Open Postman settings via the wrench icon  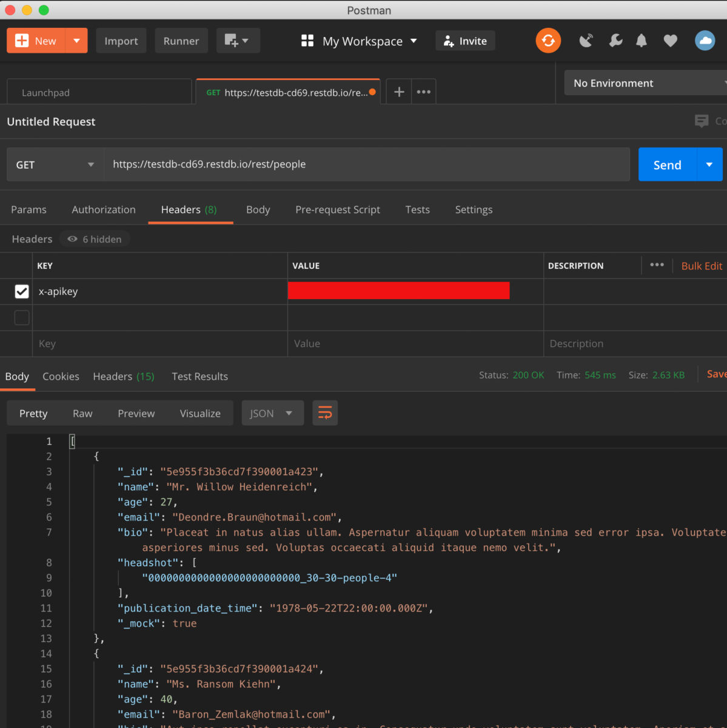coord(615,40)
